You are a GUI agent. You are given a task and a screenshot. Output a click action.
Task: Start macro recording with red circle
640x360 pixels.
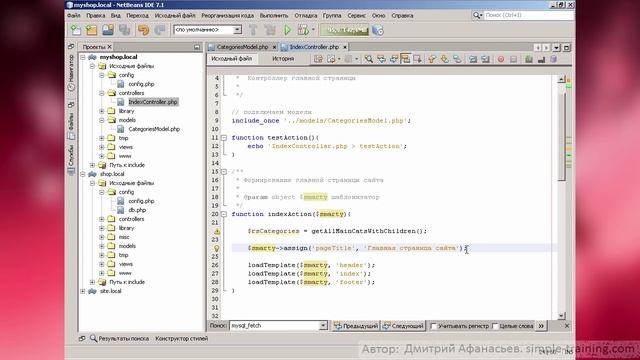(x=501, y=59)
